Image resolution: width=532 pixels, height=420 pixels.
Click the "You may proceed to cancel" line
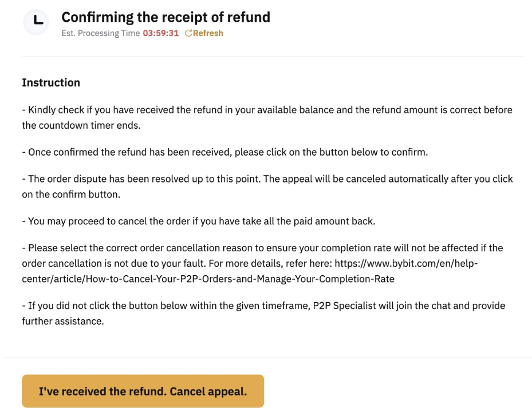[x=199, y=221]
